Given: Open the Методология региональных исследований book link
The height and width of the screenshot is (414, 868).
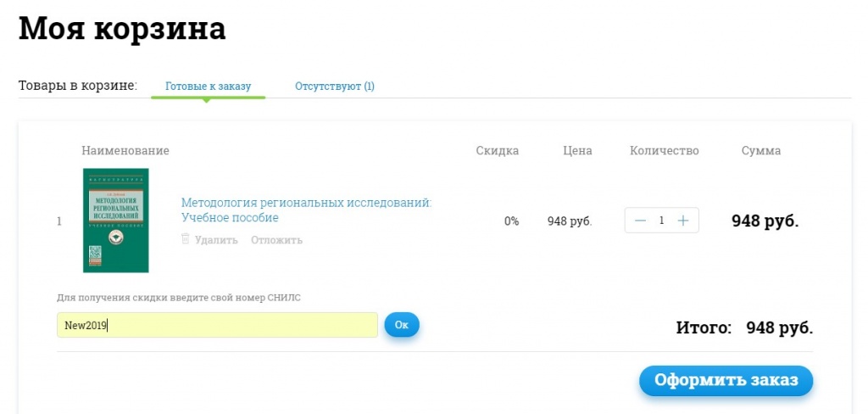Looking at the screenshot, I should (x=306, y=210).
